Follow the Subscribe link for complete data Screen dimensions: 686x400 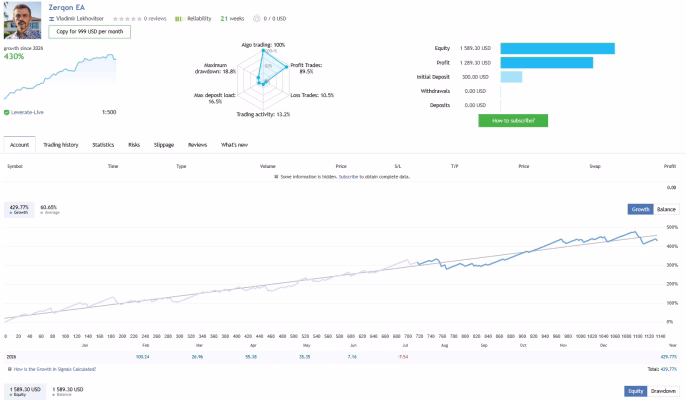point(348,177)
